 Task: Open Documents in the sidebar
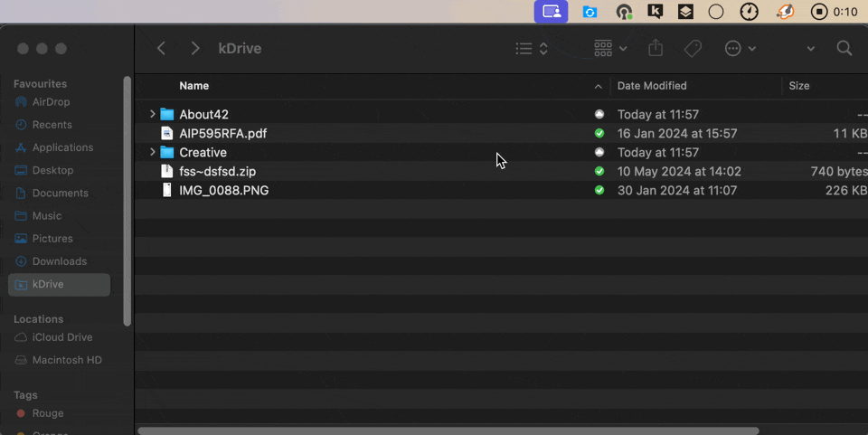coord(60,193)
